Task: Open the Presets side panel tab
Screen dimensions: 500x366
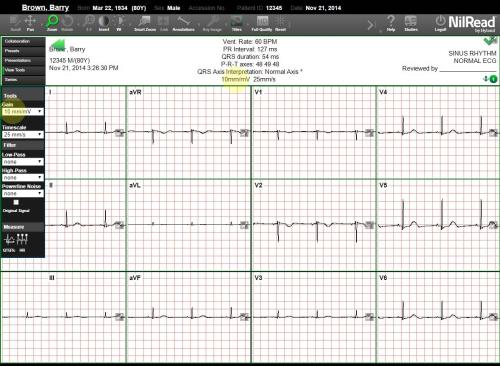Action: click(x=23, y=51)
